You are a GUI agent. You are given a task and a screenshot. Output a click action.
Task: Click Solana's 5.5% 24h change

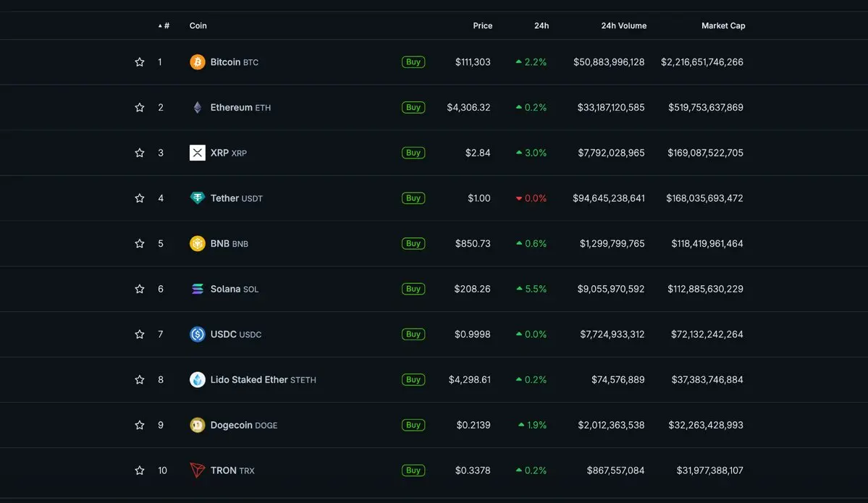531,289
